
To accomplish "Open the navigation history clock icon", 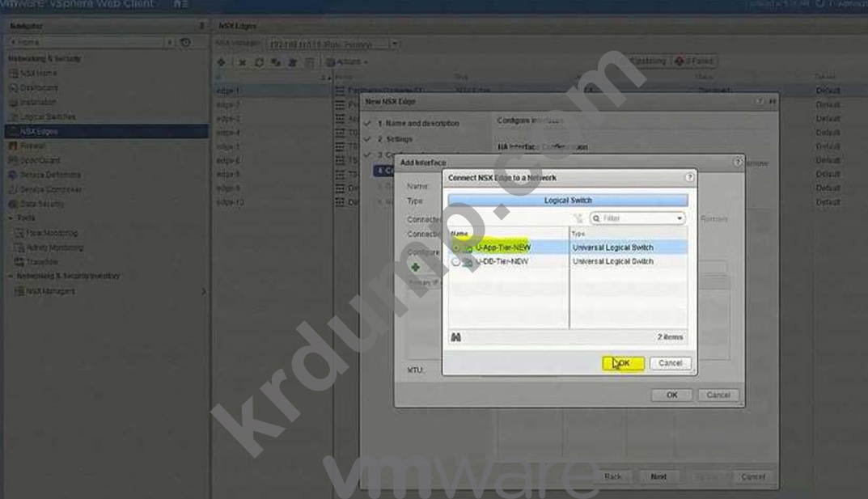I will click(x=186, y=42).
